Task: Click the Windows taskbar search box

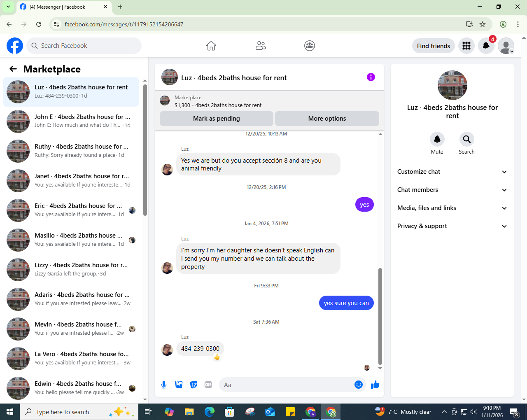Action: pos(79,412)
